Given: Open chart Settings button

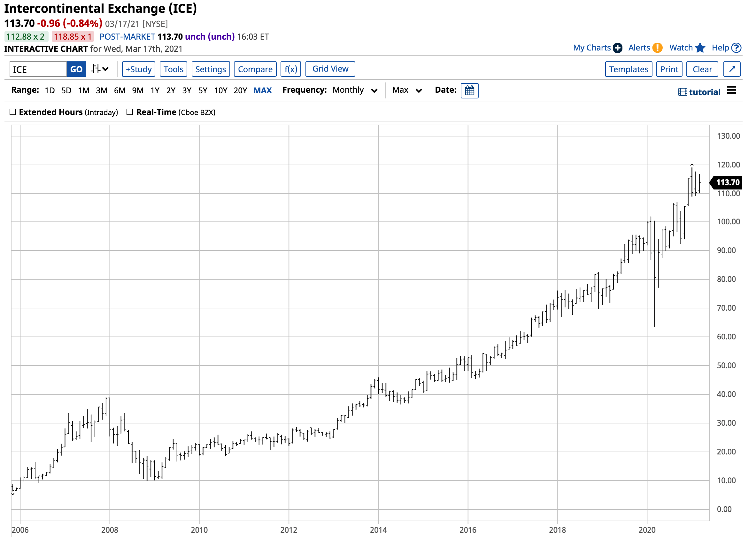Looking at the screenshot, I should tap(211, 69).
